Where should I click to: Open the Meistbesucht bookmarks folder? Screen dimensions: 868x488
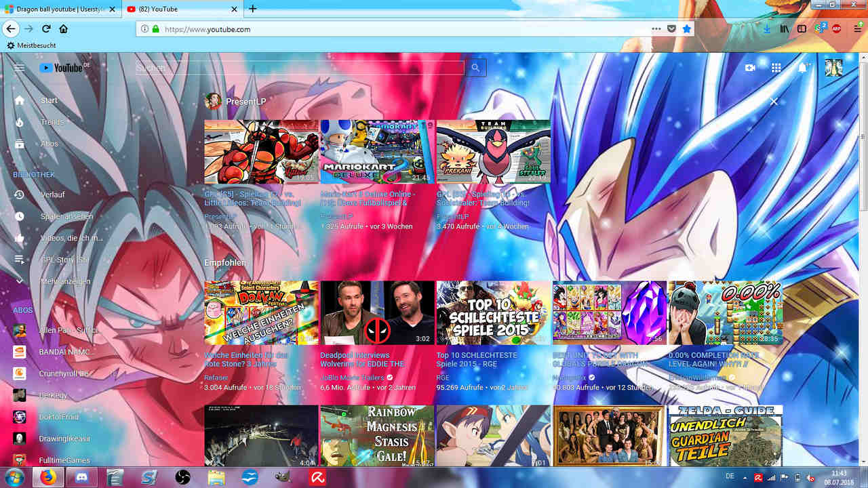[31, 45]
